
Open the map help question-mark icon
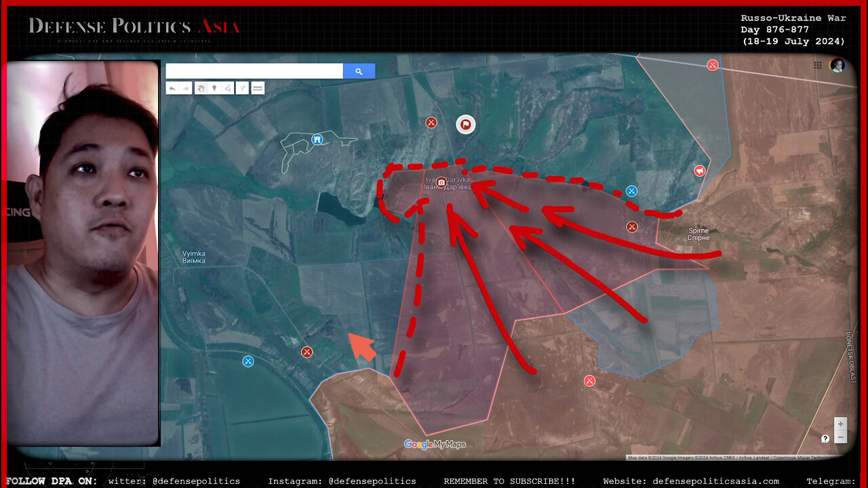pyautogui.click(x=825, y=439)
